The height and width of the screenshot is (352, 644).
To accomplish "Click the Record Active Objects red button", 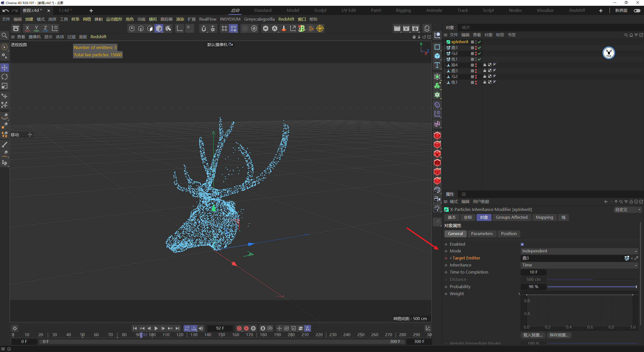I will (239, 328).
